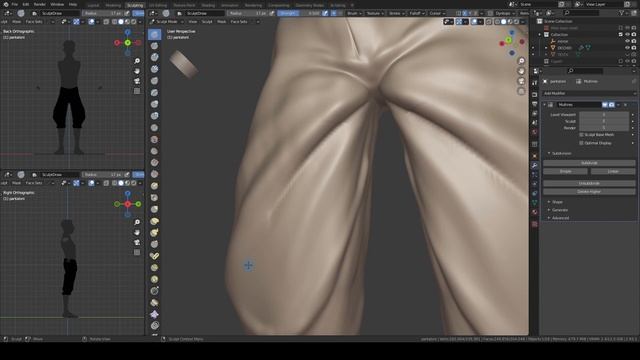This screenshot has height=360, width=640.
Task: Open the File menu
Action: click(15, 4)
